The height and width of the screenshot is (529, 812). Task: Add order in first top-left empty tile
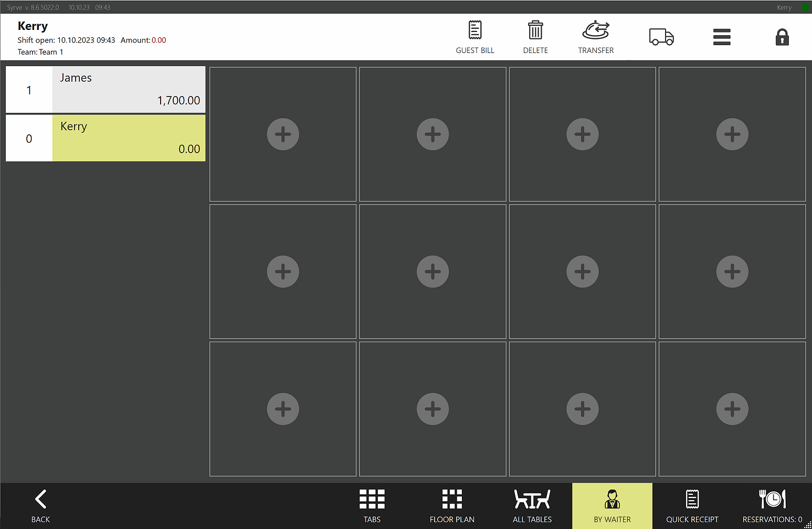(283, 134)
